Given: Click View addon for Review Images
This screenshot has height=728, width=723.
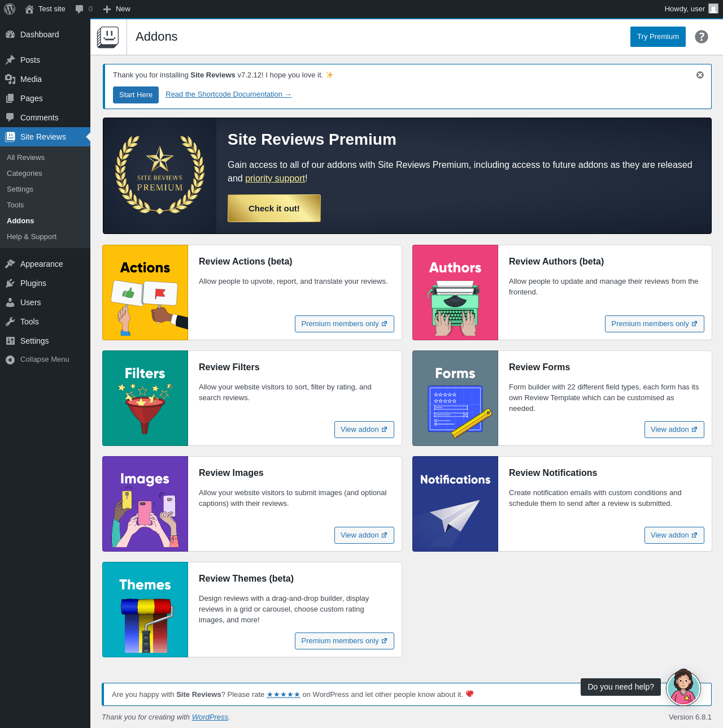Looking at the screenshot, I should [364, 535].
